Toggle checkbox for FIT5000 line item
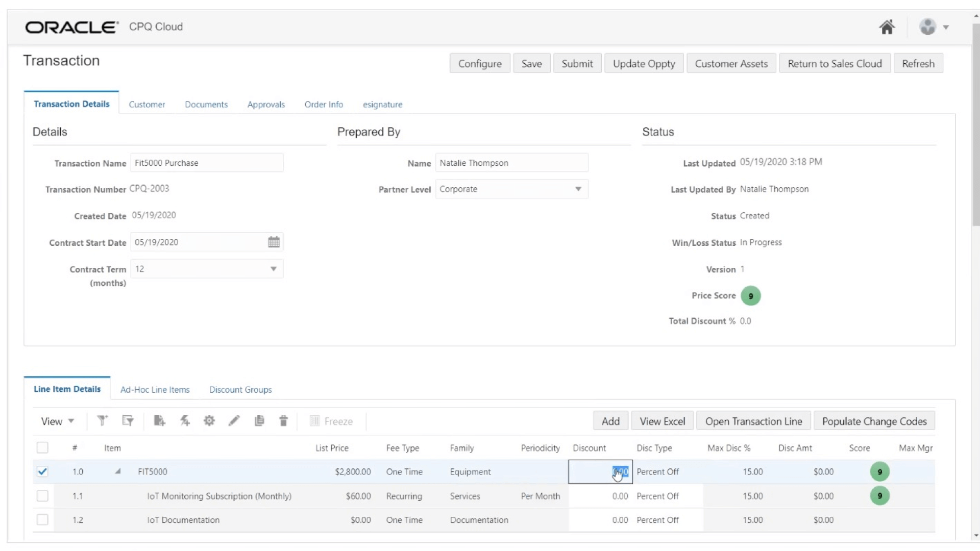This screenshot has height=551, width=980. click(42, 471)
